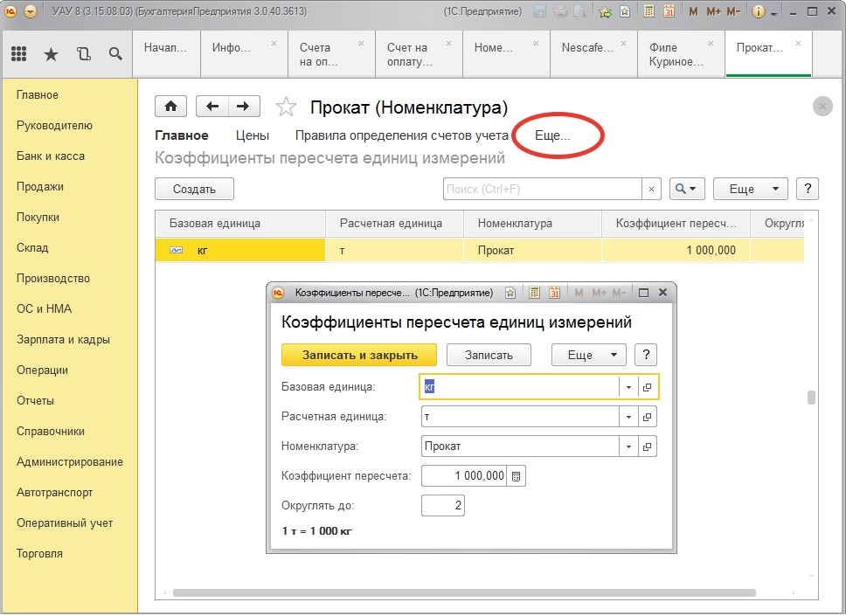The image size is (846, 616).
Task: Open the calendar icon in the main title bar
Action: pos(669,11)
